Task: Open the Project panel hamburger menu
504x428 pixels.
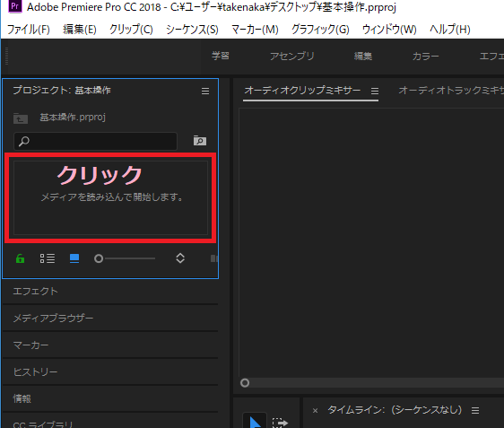Action: coord(205,91)
